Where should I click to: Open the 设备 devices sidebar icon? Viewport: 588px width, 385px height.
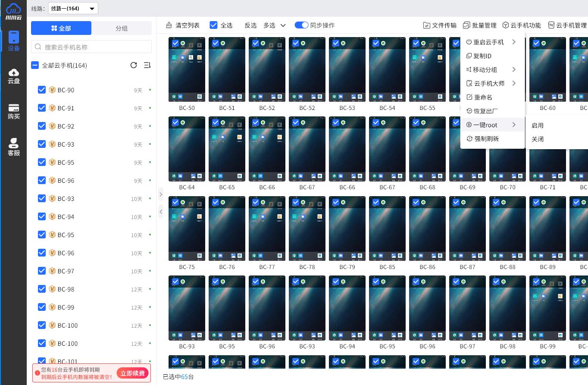[x=14, y=41]
